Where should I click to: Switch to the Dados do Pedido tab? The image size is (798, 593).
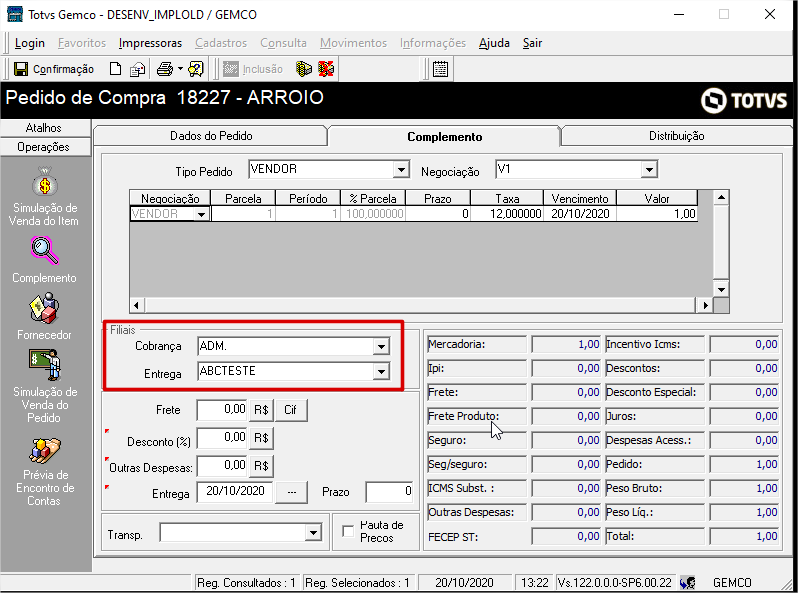point(211,136)
